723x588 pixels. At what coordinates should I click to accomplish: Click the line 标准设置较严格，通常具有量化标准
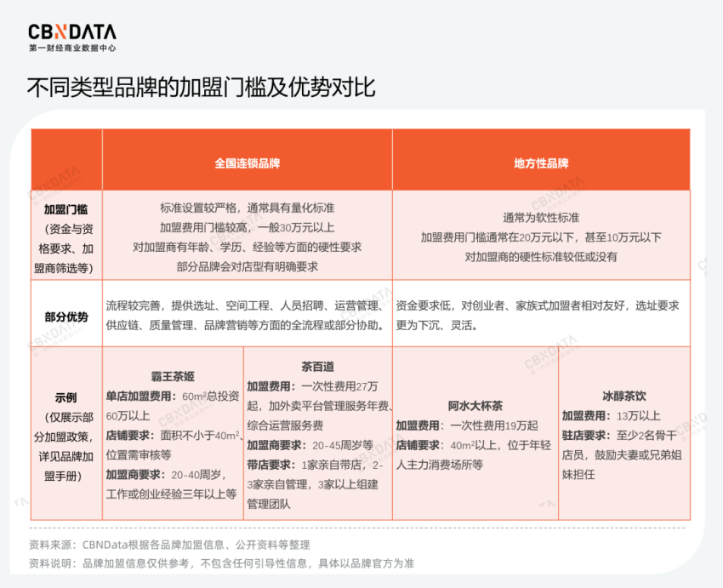(x=247, y=208)
